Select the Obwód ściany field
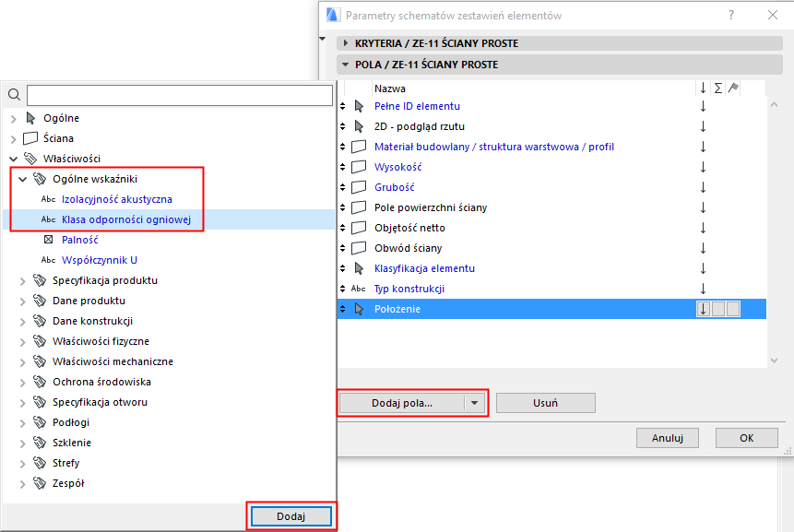The width and height of the screenshot is (794, 532). click(x=409, y=248)
